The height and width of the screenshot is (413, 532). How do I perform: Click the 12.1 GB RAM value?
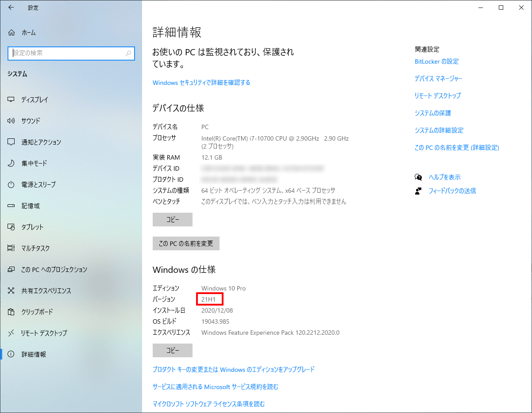[212, 157]
